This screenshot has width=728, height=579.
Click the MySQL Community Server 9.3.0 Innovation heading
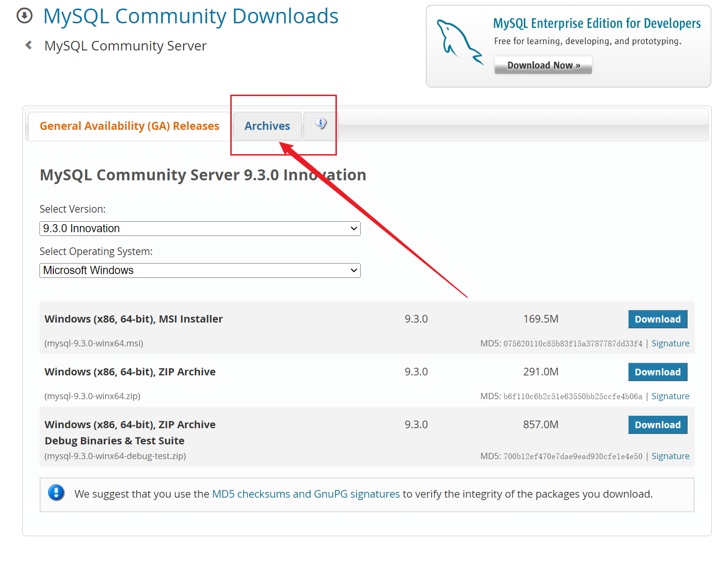tap(203, 175)
